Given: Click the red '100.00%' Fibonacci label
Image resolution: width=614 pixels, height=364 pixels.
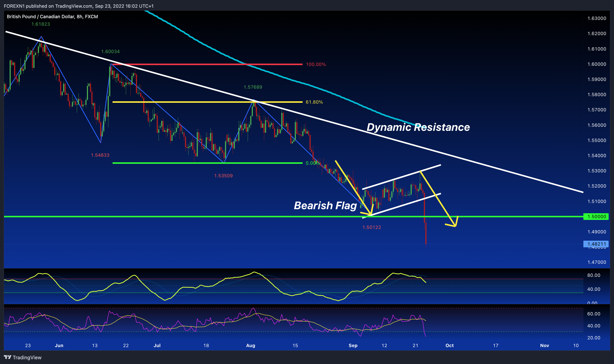Looking at the screenshot, I should [316, 64].
